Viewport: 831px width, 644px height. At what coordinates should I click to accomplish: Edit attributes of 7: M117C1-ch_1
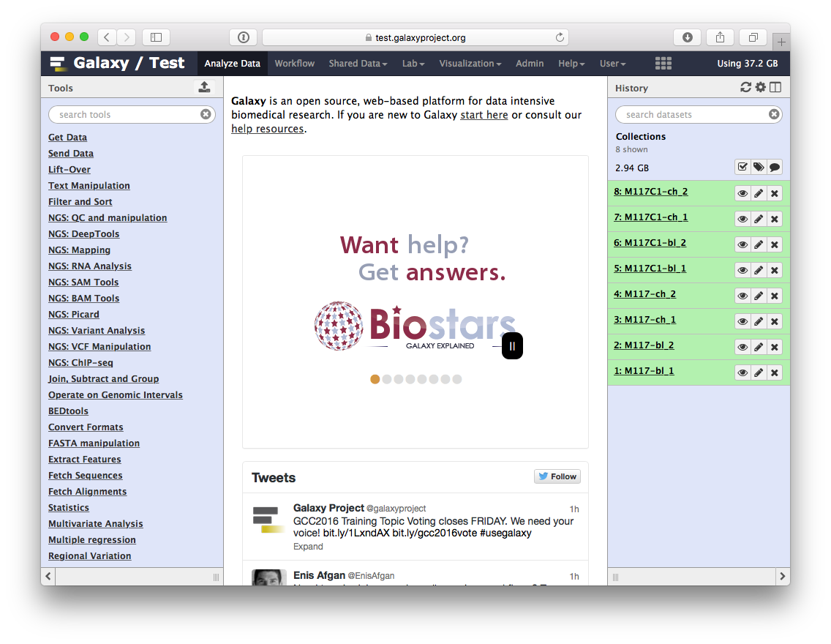pos(759,219)
